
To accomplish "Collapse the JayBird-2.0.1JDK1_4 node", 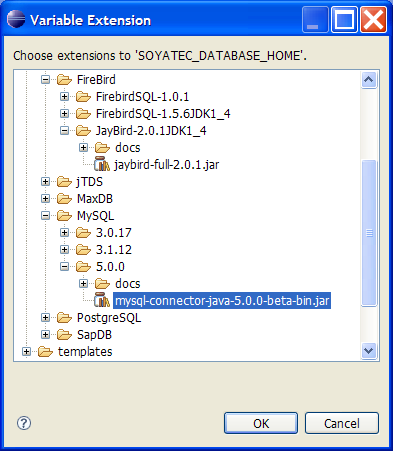I will (64, 131).
